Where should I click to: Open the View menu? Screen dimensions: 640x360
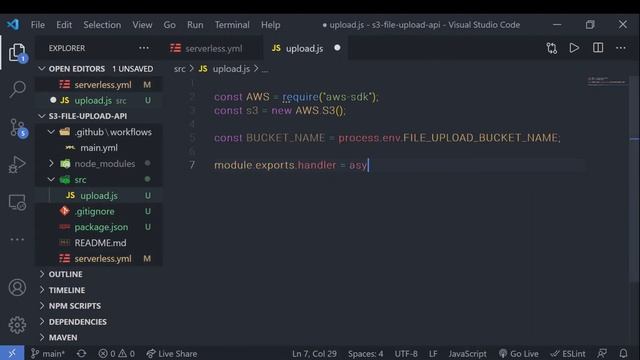142,25
